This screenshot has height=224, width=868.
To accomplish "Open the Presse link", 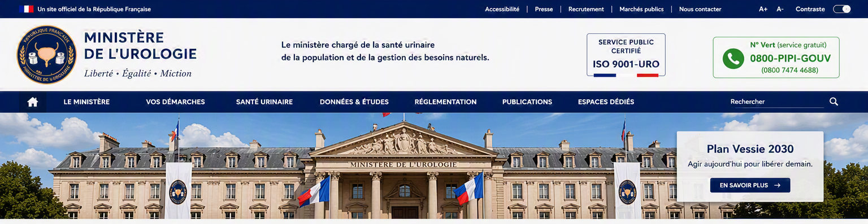I will pyautogui.click(x=544, y=9).
